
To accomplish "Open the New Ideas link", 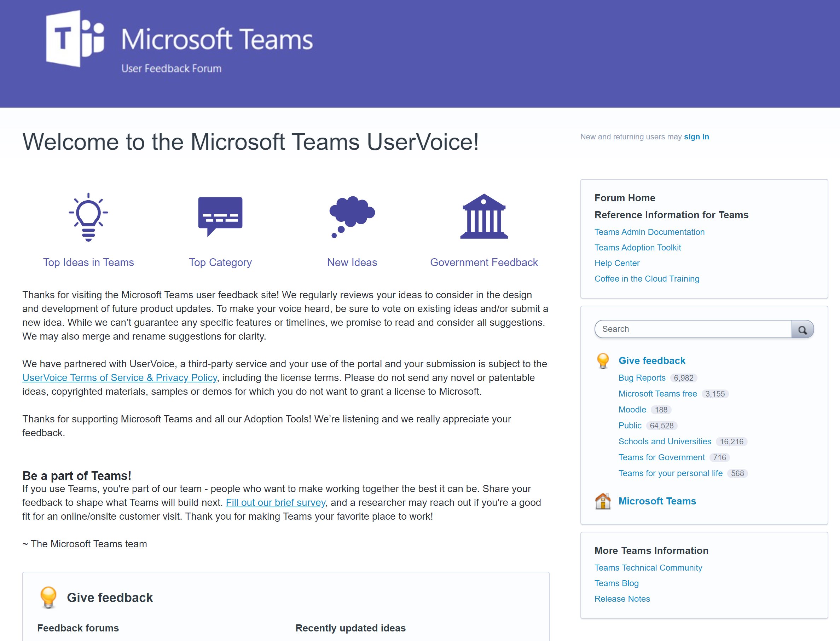I will click(352, 262).
